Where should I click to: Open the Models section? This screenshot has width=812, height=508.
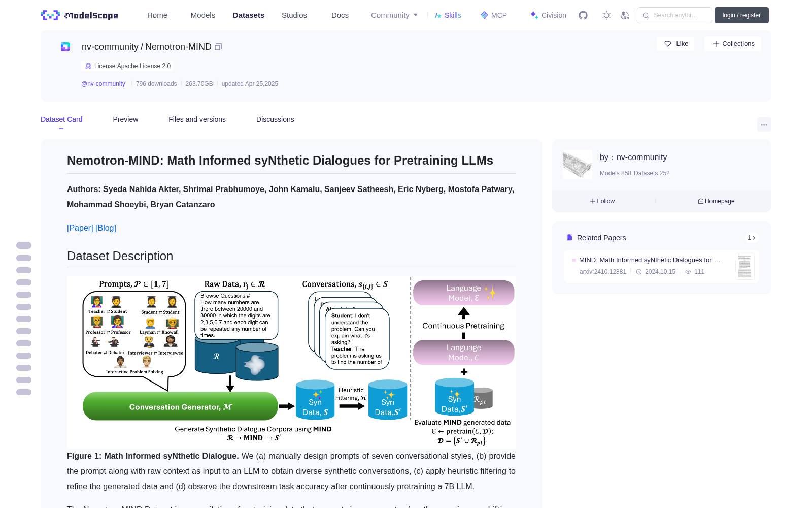(203, 15)
